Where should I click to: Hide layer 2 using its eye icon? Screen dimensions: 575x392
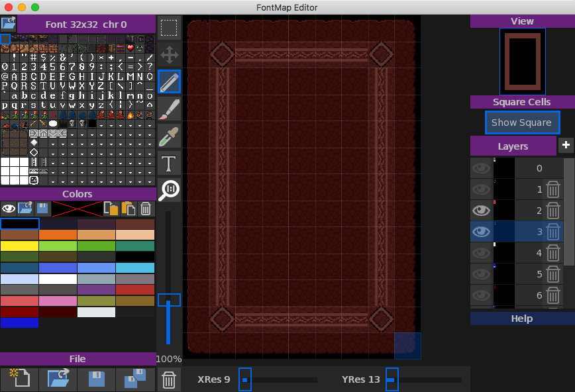(482, 211)
